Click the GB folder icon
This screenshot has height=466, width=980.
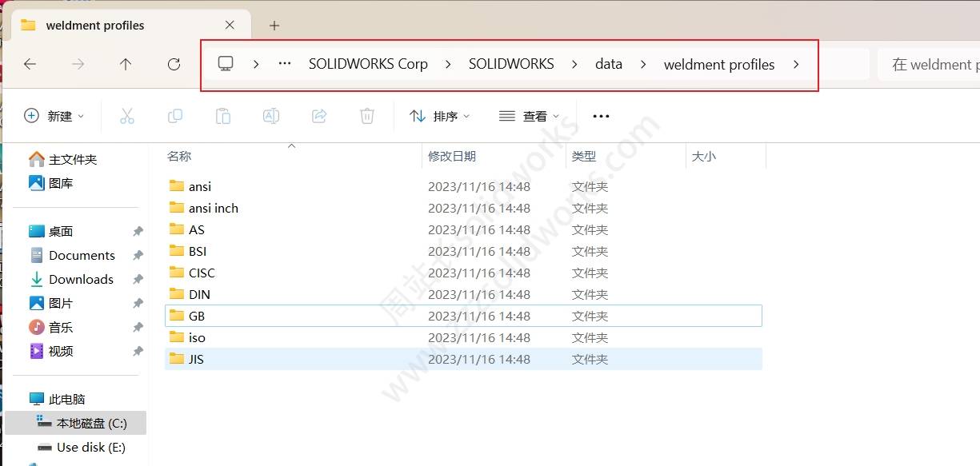(x=177, y=316)
